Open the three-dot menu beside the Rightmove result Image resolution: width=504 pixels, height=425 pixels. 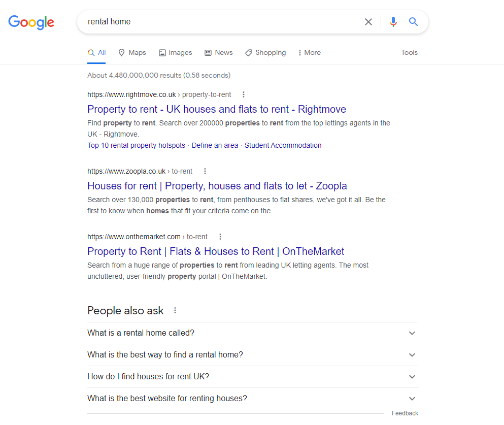(244, 94)
